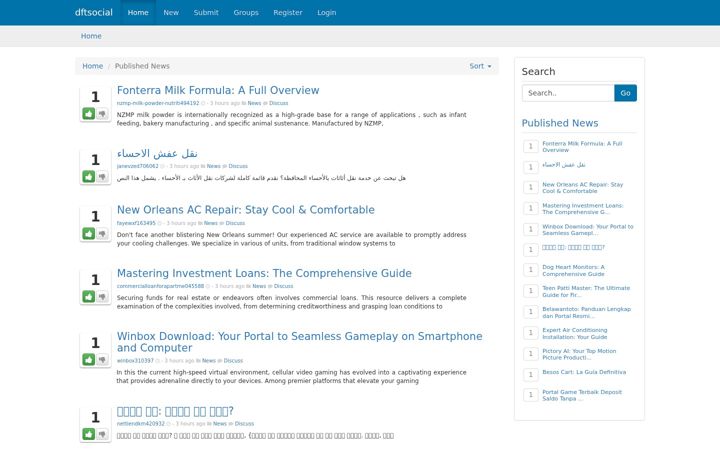
Task: Click the vote count on Fonterra post
Action: [x=95, y=97]
